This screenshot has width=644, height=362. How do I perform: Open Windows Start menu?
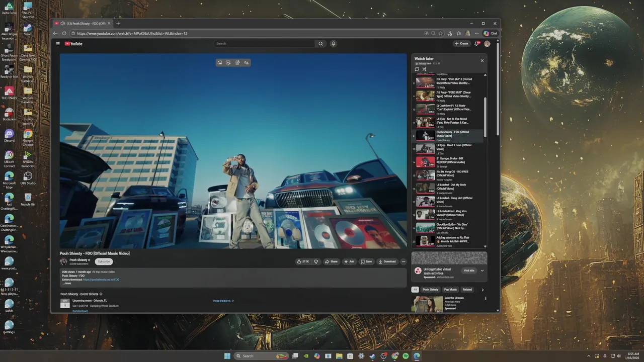(227, 356)
